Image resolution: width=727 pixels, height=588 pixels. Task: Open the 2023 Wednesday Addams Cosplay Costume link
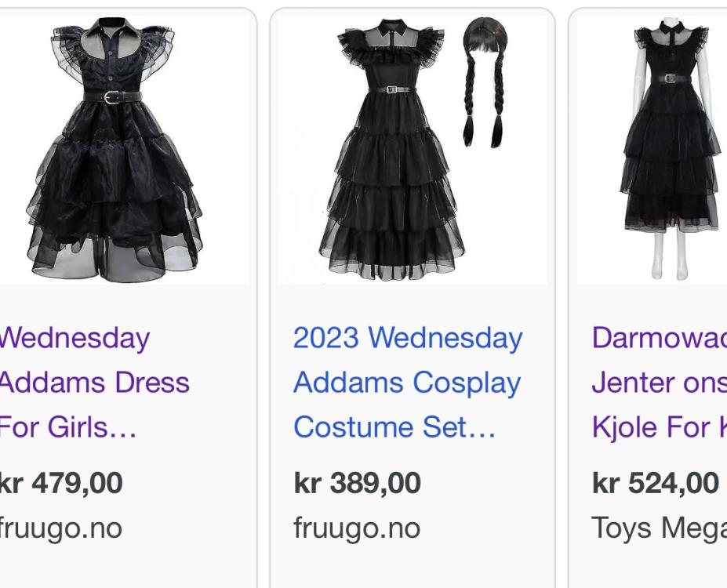coord(408,383)
